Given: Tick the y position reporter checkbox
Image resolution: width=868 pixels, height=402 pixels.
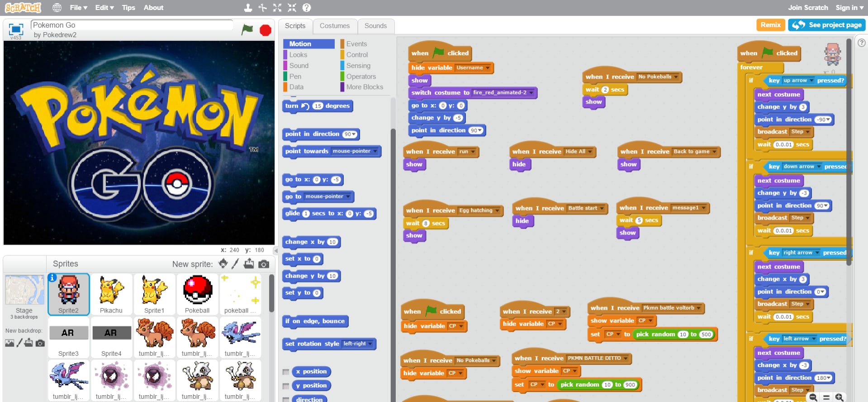Looking at the screenshot, I should tap(286, 386).
